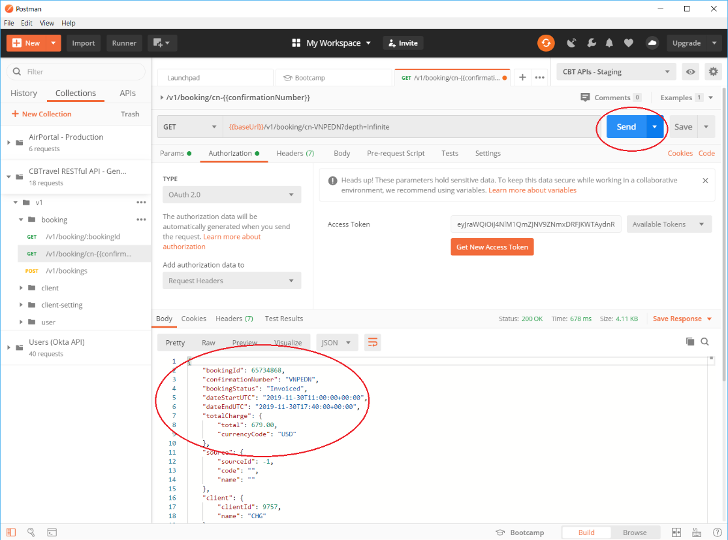728x540 pixels.
Task: Open the New button dropdown arrow
Action: coord(53,43)
